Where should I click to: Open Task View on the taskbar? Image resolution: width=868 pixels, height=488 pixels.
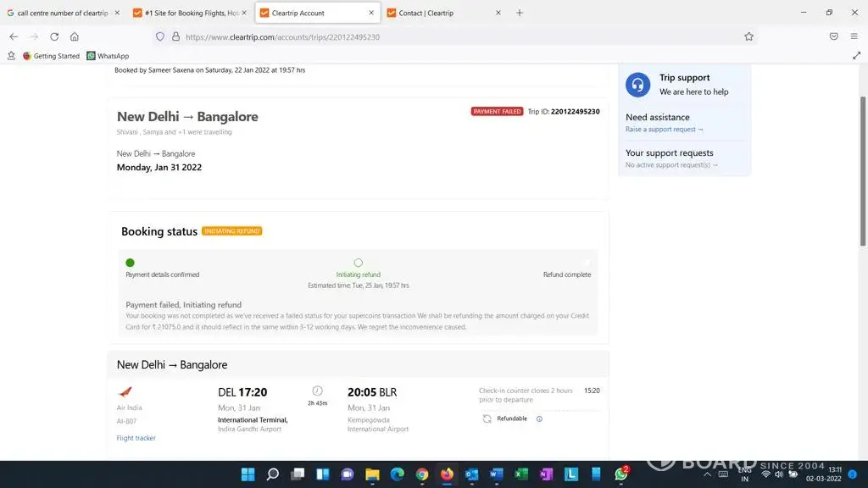[x=298, y=474]
